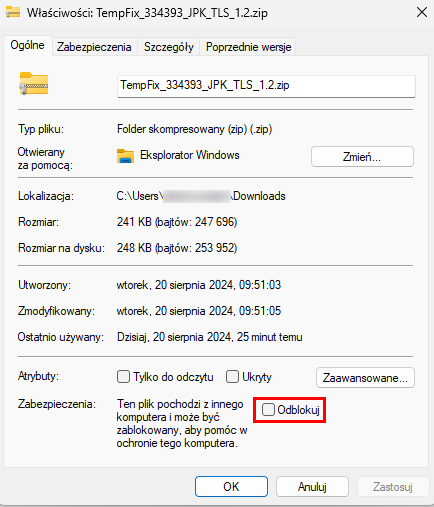434x507 pixels.
Task: Click the Anuluj button
Action: coord(312,487)
